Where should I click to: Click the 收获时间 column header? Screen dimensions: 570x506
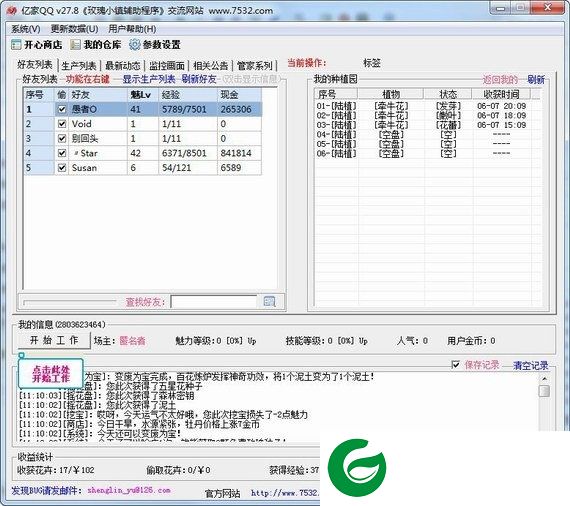point(501,95)
